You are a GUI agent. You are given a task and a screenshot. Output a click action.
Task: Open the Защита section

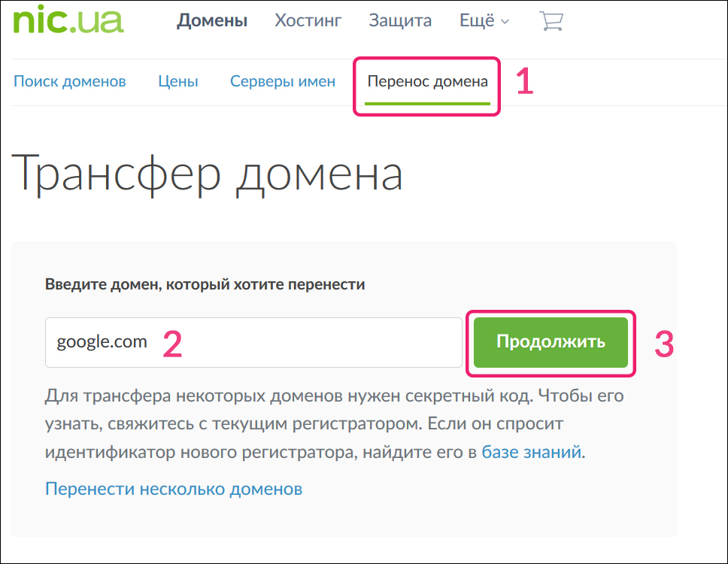399,21
